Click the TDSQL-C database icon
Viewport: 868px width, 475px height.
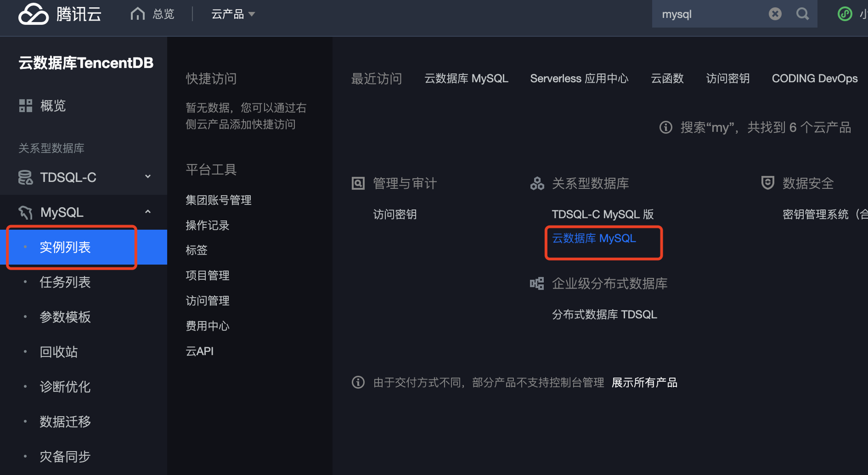click(26, 177)
